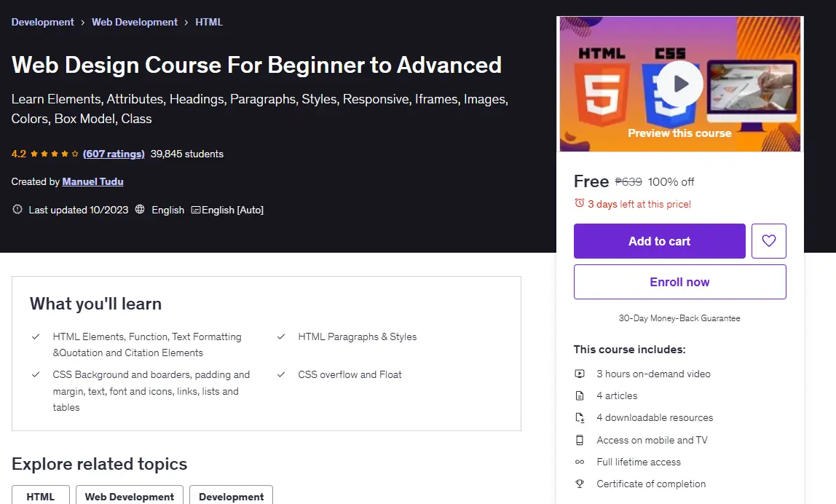The height and width of the screenshot is (504, 836).
Task: Select the Web Development related topic tag
Action: (130, 496)
